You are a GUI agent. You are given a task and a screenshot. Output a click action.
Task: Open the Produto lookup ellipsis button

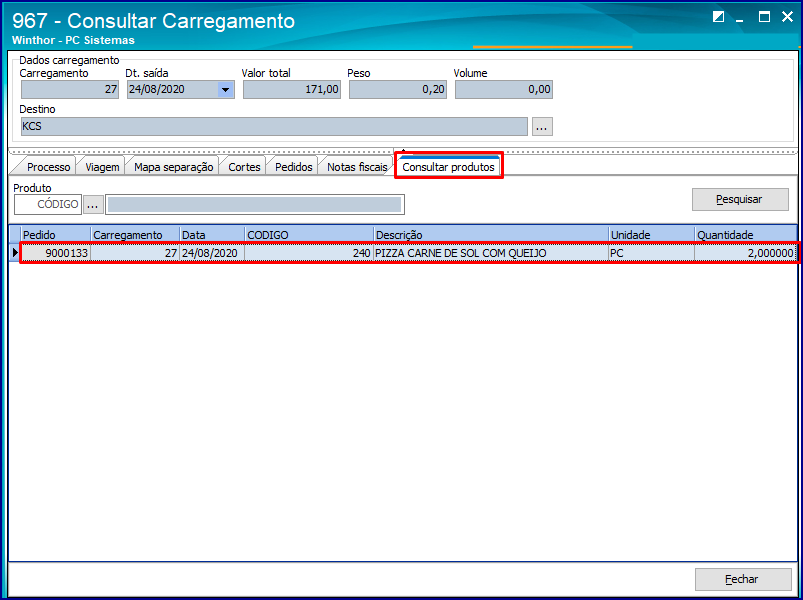pyautogui.click(x=93, y=205)
